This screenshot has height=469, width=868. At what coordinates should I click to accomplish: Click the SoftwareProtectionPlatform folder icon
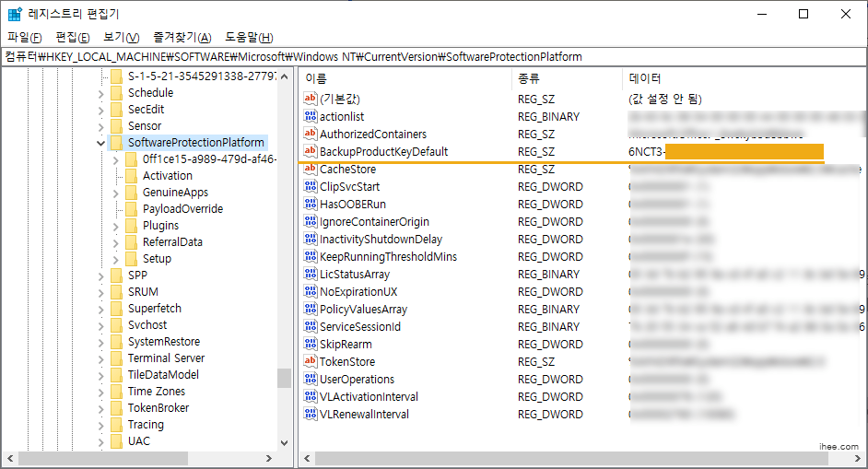tap(116, 142)
